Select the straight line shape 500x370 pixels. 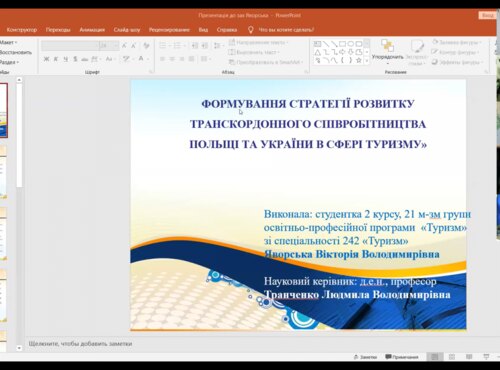[326, 44]
